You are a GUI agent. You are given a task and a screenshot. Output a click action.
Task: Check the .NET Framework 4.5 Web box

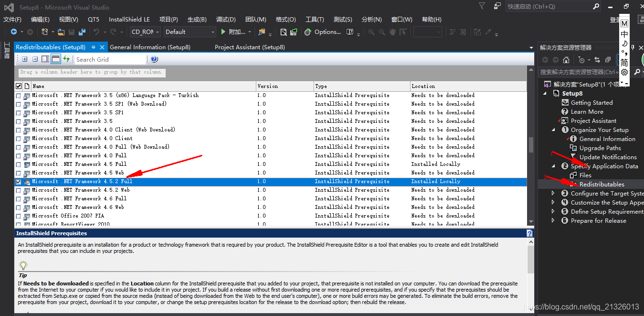point(18,173)
